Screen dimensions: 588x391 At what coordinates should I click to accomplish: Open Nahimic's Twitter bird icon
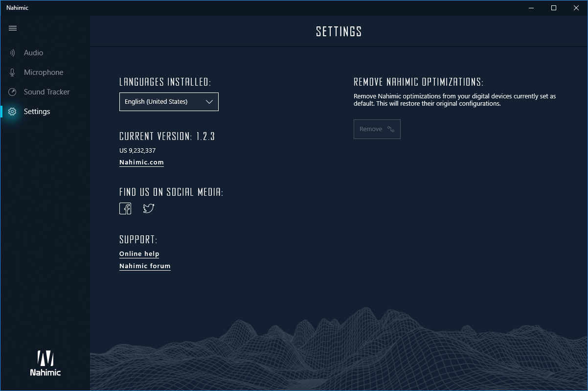click(148, 208)
